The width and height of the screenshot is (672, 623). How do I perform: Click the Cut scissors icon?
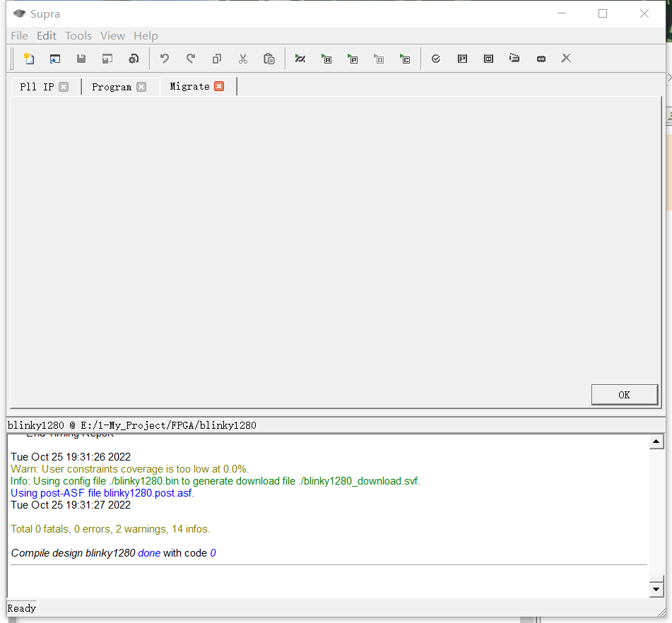pyautogui.click(x=243, y=59)
